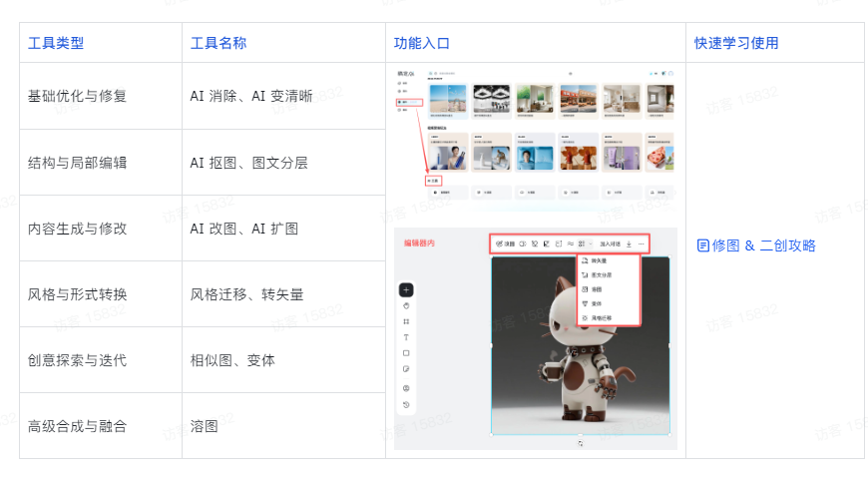Image resolution: width=868 pixels, height=478 pixels.
Task: Click the user avatar in homepage top right
Action: [x=670, y=73]
